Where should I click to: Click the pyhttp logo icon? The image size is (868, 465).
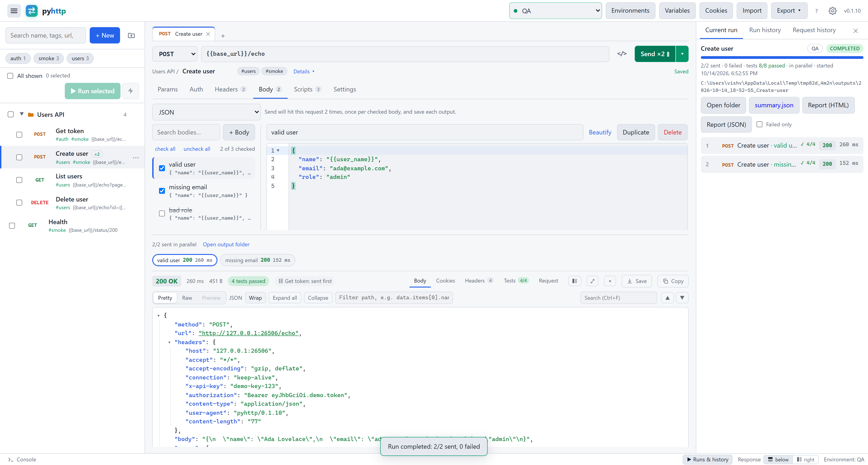point(32,11)
